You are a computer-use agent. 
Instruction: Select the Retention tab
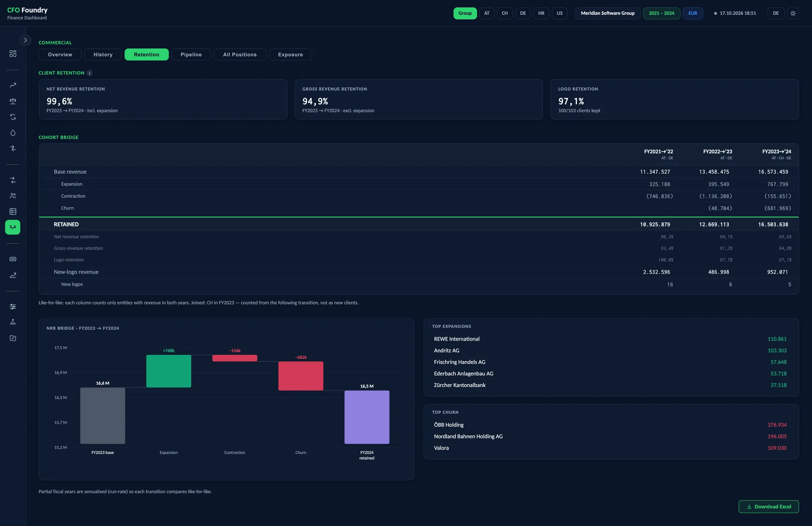146,55
